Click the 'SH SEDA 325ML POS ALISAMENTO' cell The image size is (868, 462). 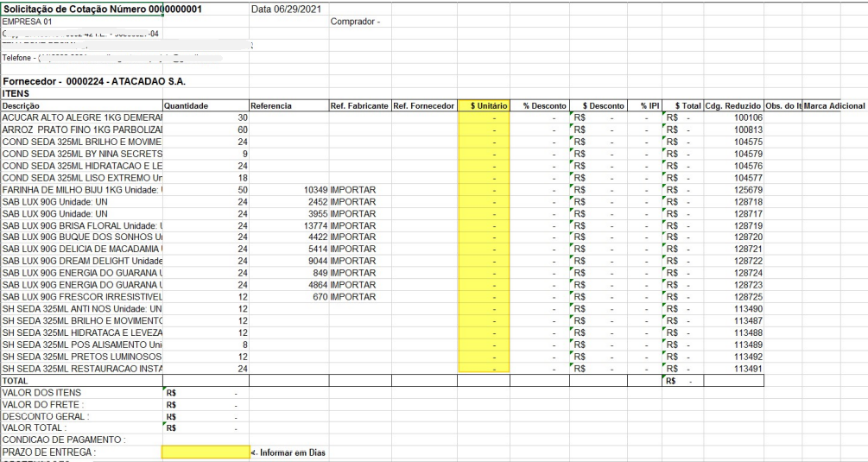[x=82, y=345]
